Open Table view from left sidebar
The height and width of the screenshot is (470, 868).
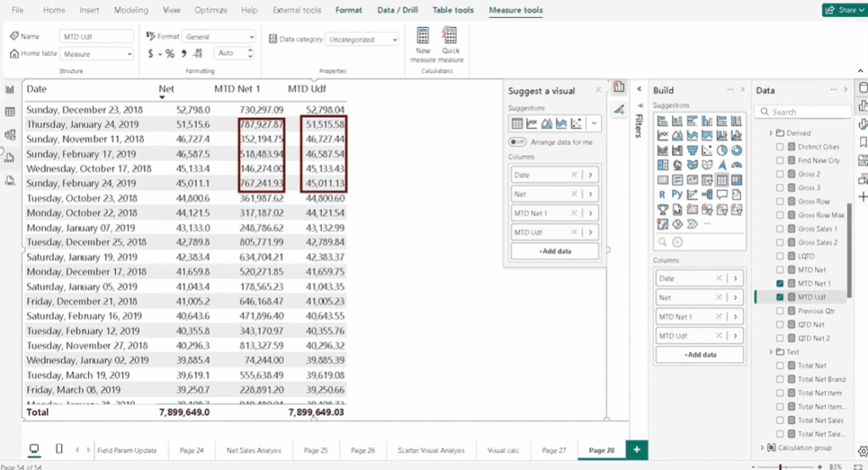click(x=10, y=112)
